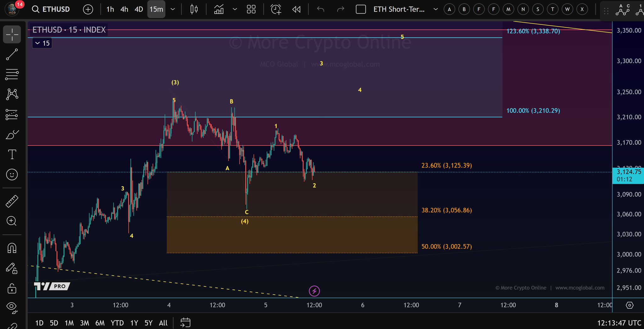Select the Text annotation tool
This screenshot has height=329, width=644.
(x=12, y=155)
